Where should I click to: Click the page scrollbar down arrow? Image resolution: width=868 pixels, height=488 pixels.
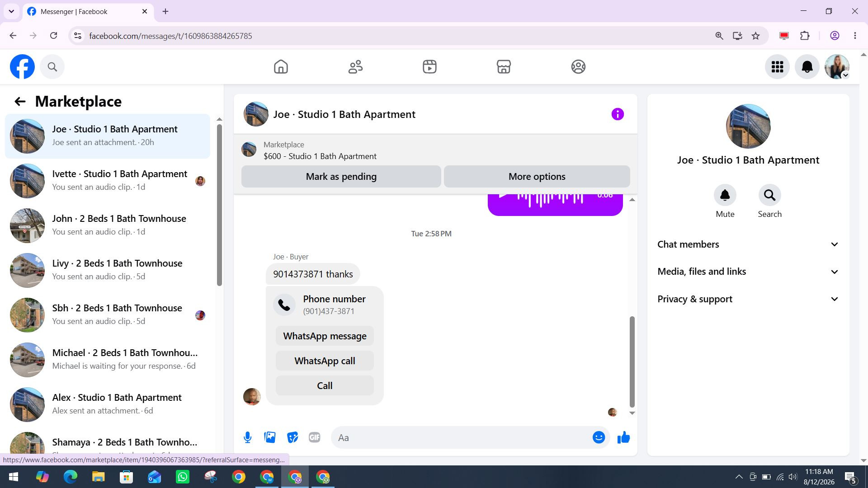click(863, 460)
